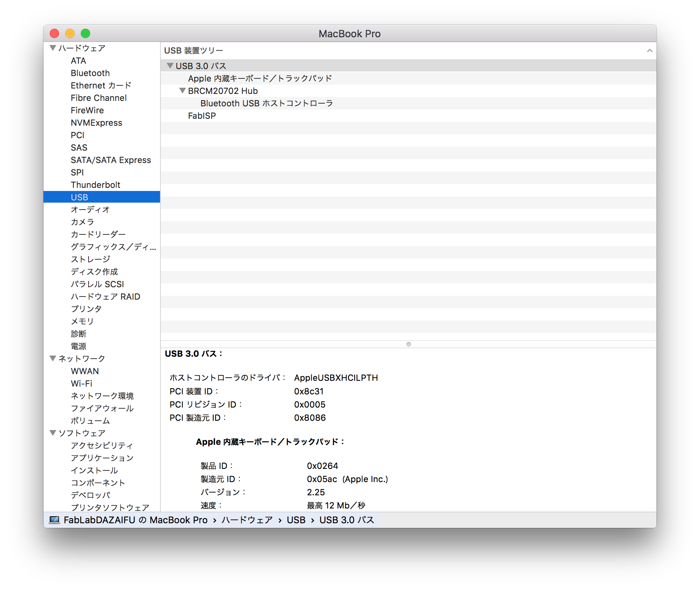This screenshot has width=700, height=590.
Task: Select アクセシビリティ under ソフトウェア
Action: click(x=102, y=446)
